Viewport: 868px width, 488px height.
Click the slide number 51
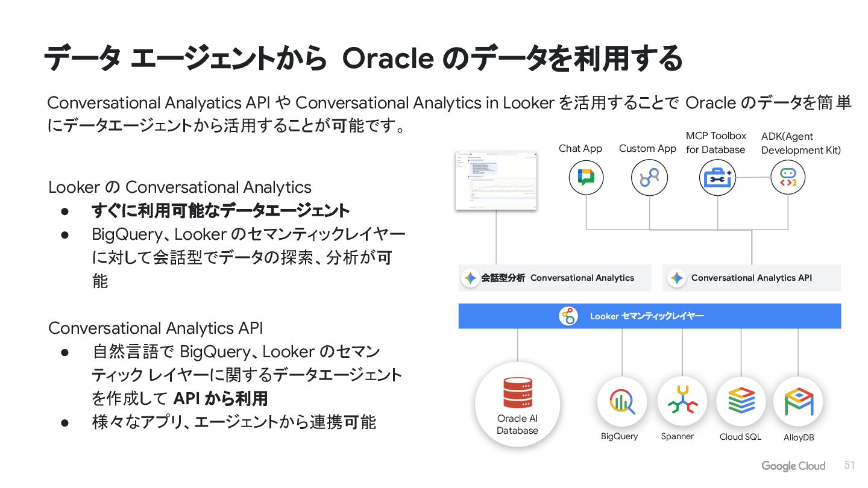[x=849, y=465]
